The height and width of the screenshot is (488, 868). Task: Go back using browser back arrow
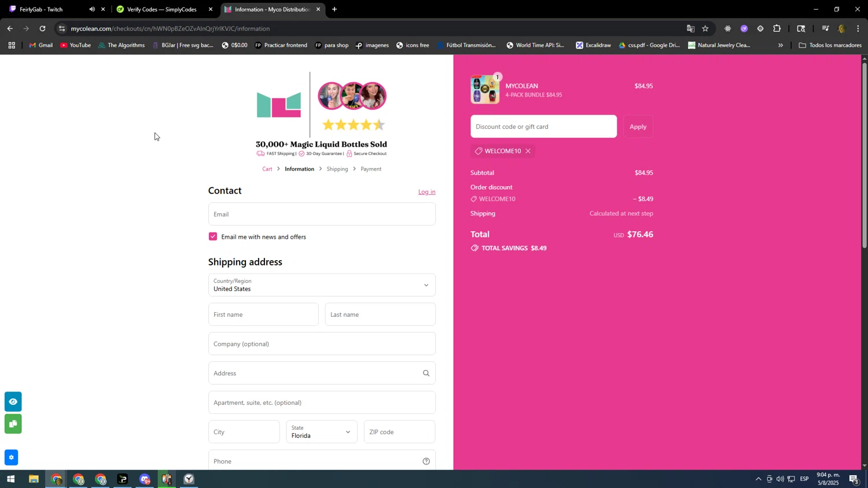tap(10, 28)
